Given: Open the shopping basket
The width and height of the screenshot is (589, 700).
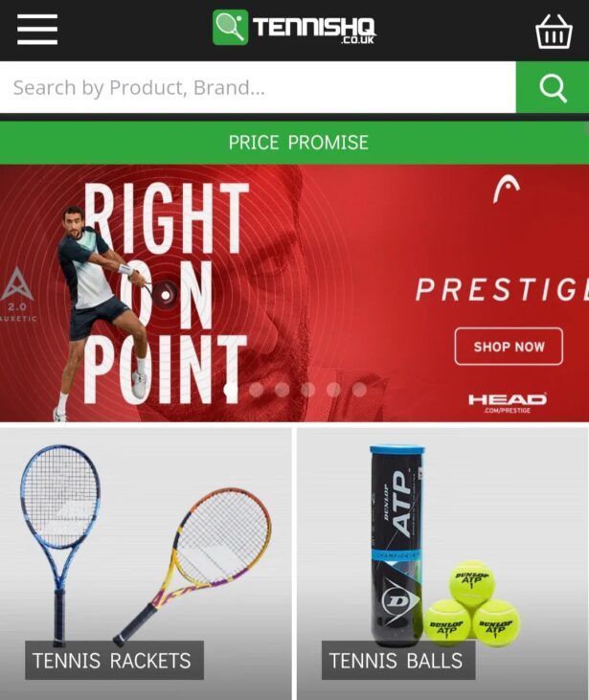Looking at the screenshot, I should 554,32.
